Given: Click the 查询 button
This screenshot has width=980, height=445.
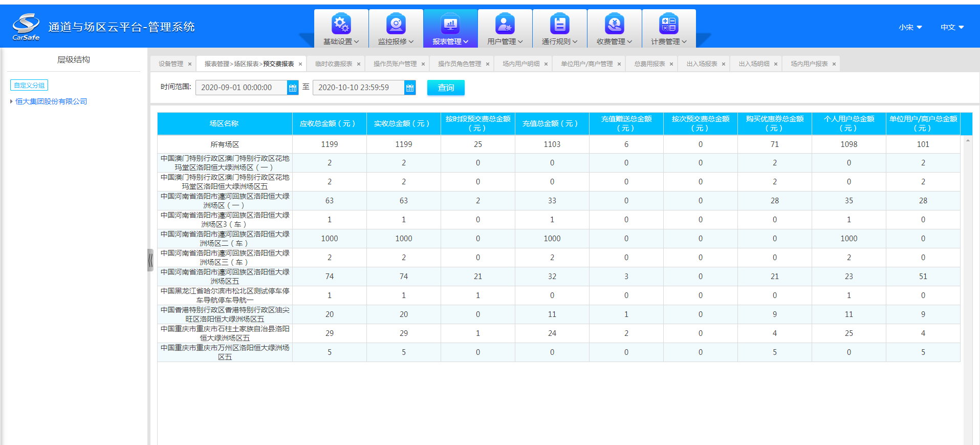Looking at the screenshot, I should coord(446,88).
